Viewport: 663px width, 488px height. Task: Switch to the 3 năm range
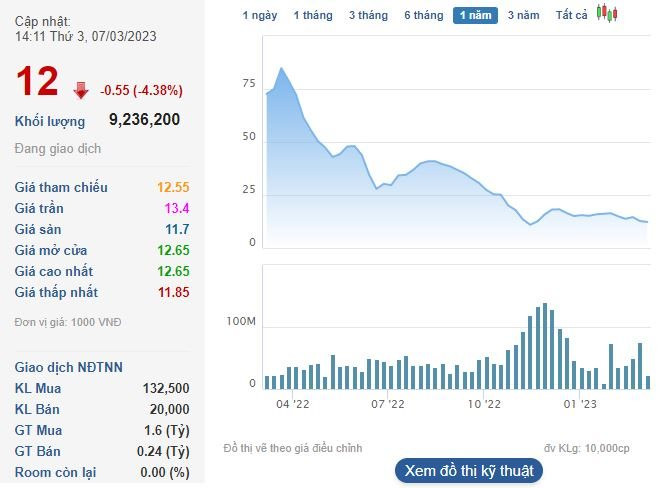(x=523, y=16)
